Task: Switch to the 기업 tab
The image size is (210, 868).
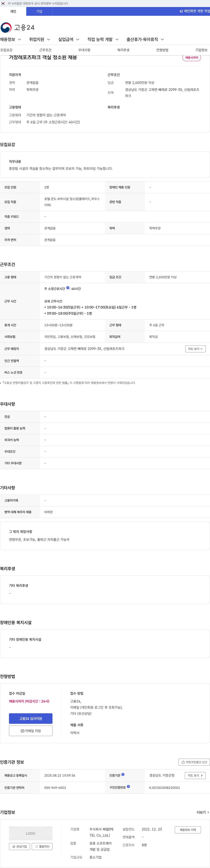Action: pyautogui.click(x=39, y=11)
